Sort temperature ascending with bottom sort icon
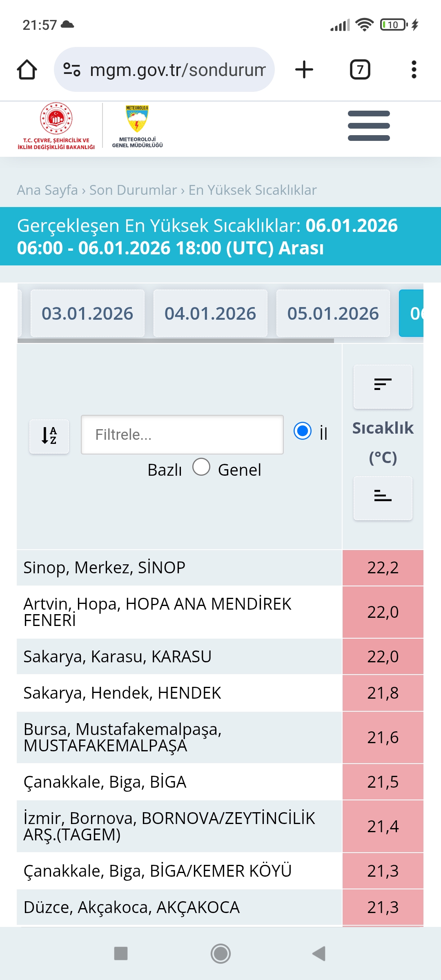 click(x=383, y=498)
